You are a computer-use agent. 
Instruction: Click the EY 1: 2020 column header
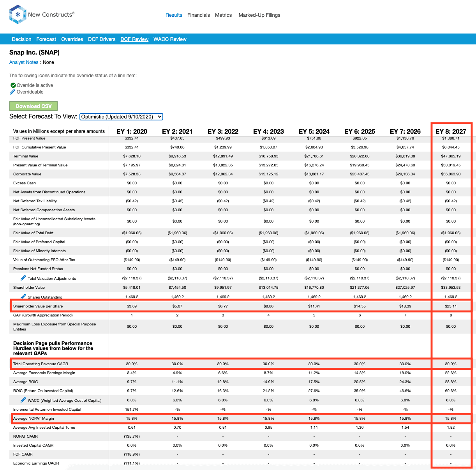pyautogui.click(x=132, y=131)
